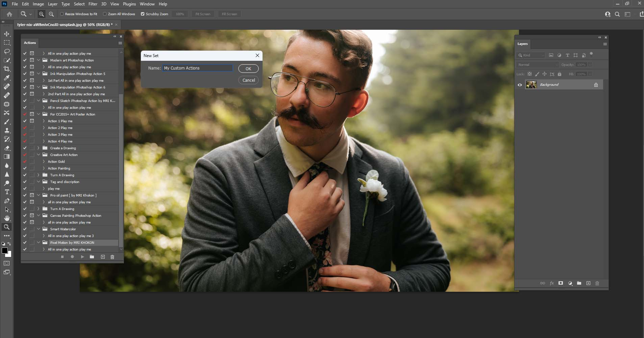The image size is (644, 338).
Task: Select the Lasso tool
Action: pos(7,52)
